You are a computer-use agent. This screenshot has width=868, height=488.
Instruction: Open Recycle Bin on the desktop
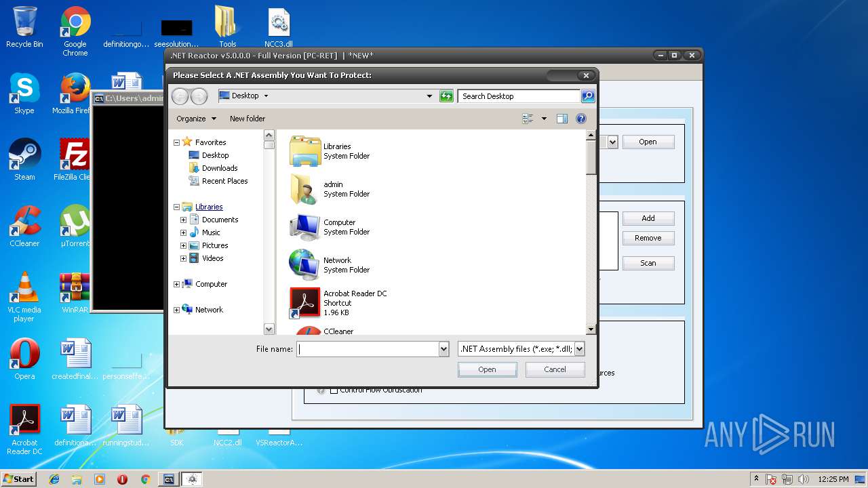pyautogui.click(x=24, y=27)
